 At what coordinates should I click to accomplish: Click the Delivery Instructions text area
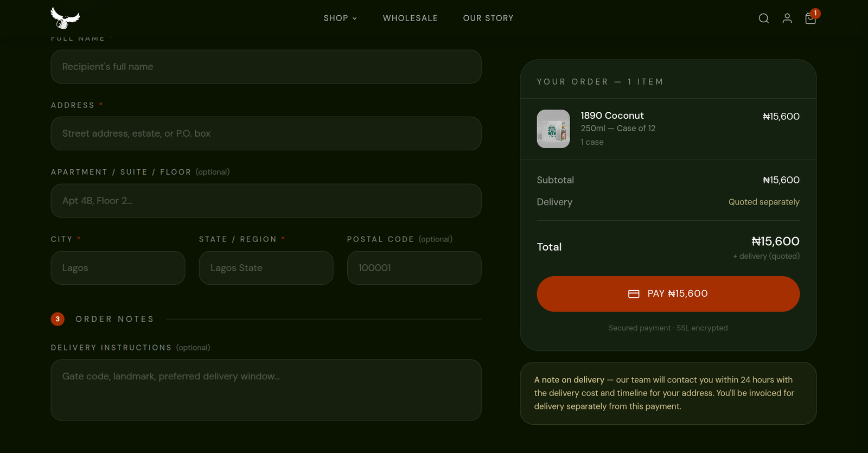[x=266, y=390]
